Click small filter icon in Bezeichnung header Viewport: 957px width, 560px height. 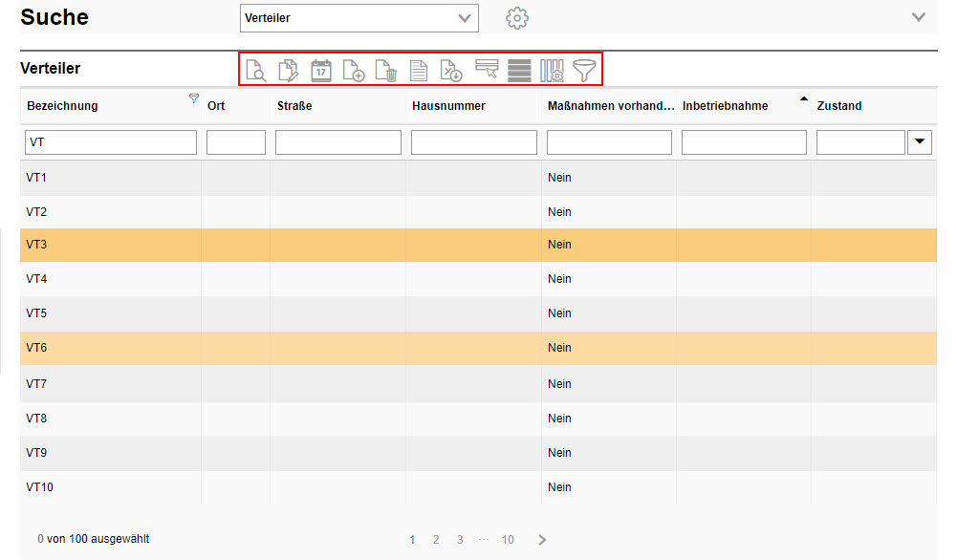pos(194,98)
